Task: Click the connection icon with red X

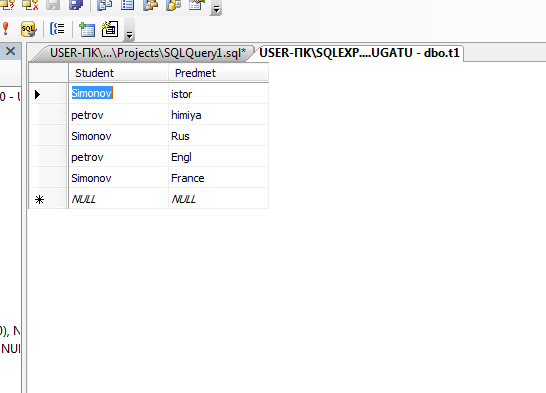Action: (30, 5)
